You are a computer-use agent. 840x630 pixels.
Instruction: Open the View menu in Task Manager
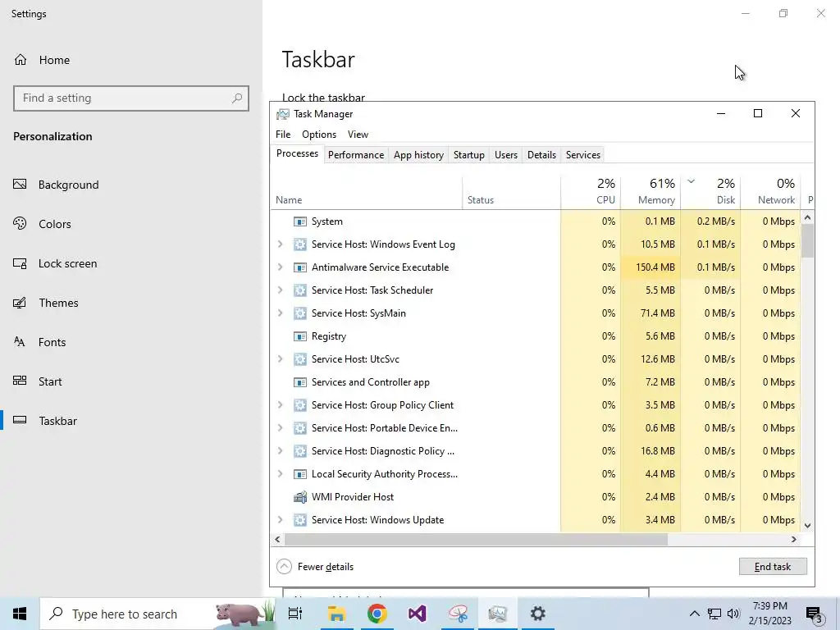[x=358, y=135]
